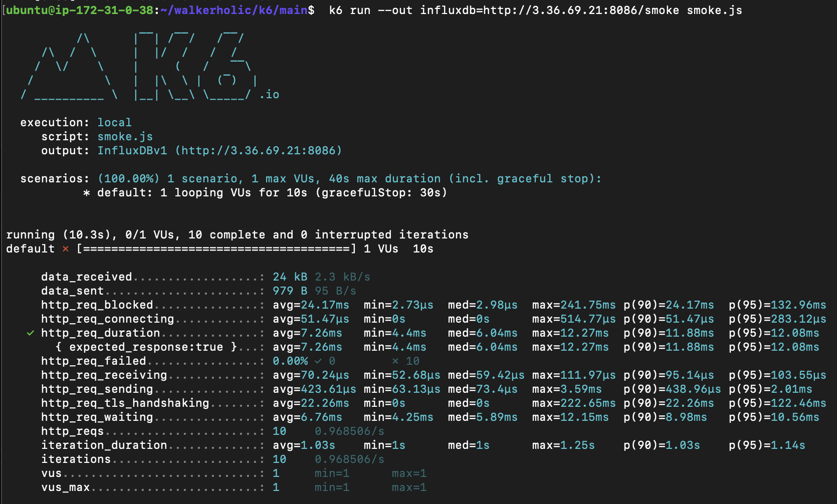Image resolution: width=837 pixels, height=504 pixels.
Task: Click '10 complete' in the running line
Action: (227, 235)
